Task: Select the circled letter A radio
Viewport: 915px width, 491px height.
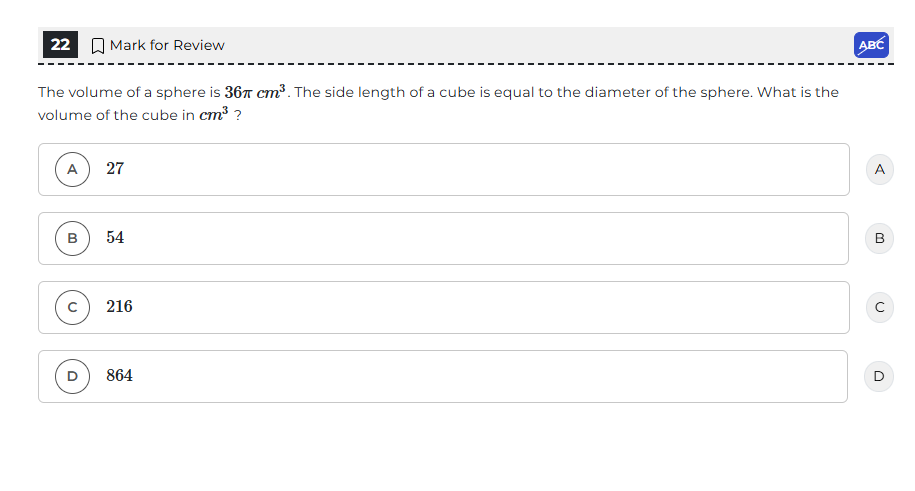Action: [72, 169]
